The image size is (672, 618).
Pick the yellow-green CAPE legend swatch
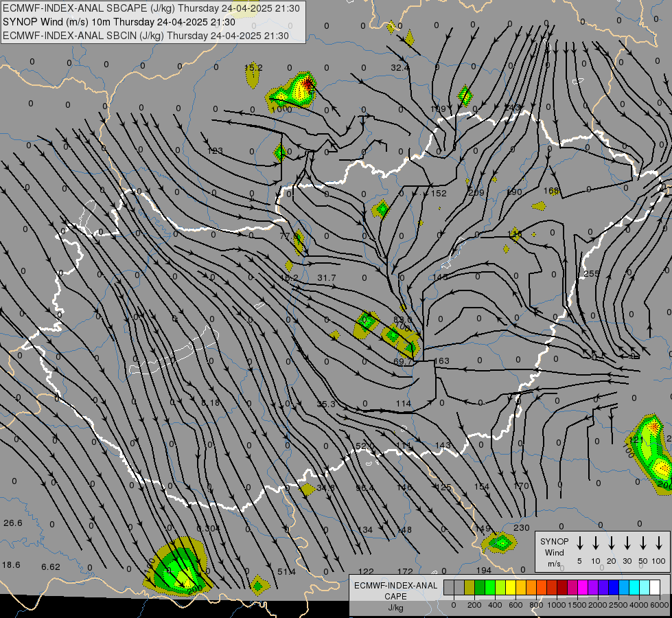(500, 588)
